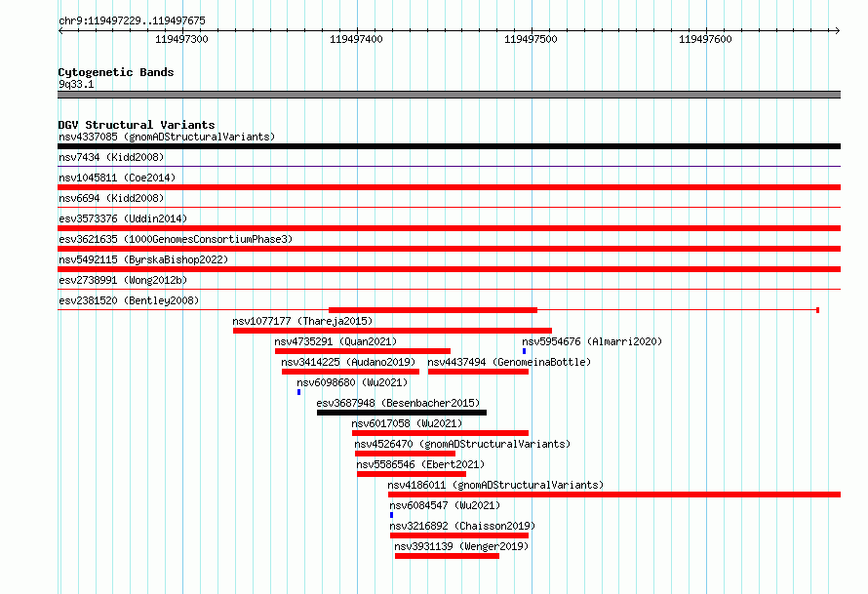Click ruler position 119497400
The image size is (868, 594).
(356, 39)
